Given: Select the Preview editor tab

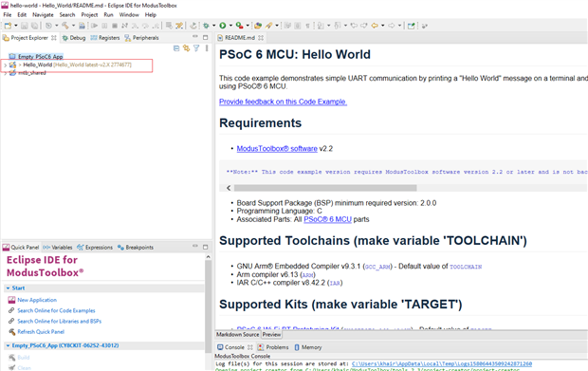Looking at the screenshot, I should [x=271, y=334].
